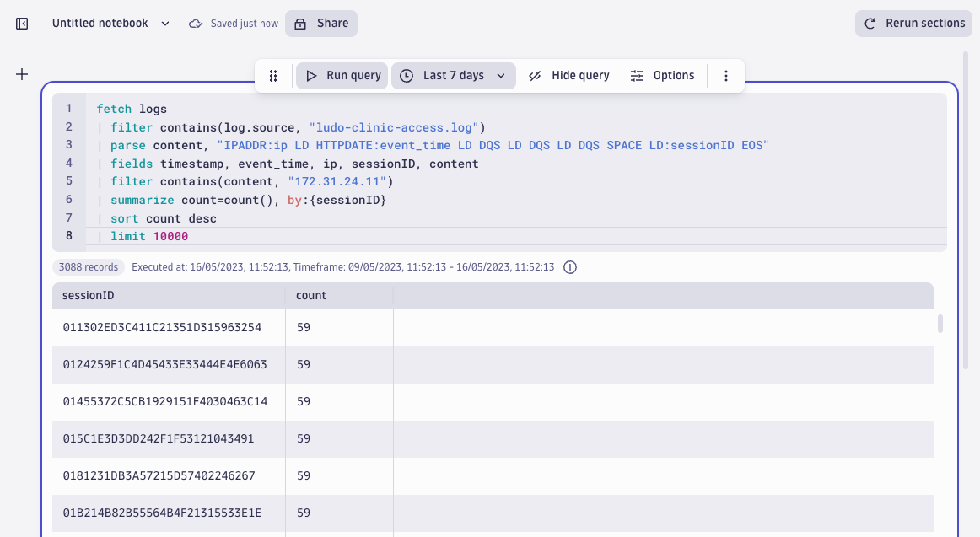This screenshot has height=537, width=980.
Task: Click the refresh icon in Rerun sections
Action: pos(870,23)
